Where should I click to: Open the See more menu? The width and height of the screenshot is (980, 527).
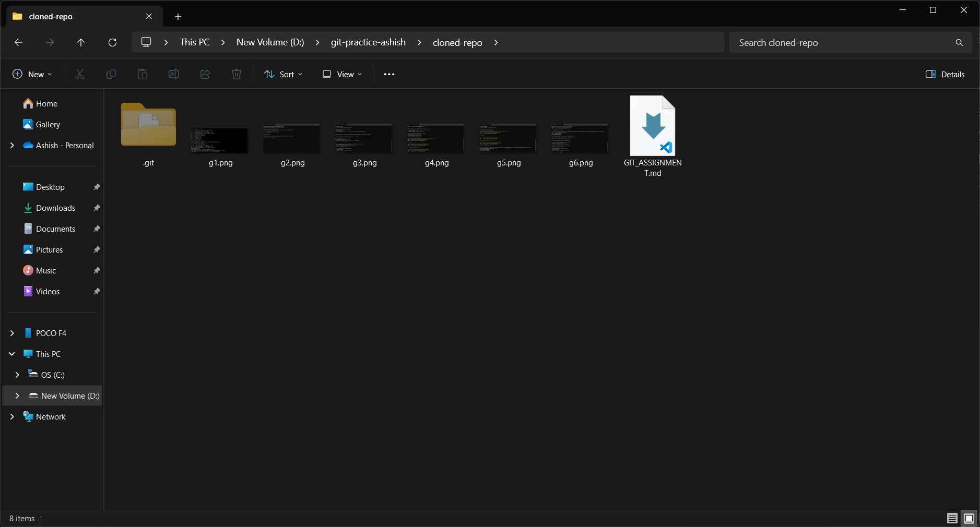(x=388, y=74)
